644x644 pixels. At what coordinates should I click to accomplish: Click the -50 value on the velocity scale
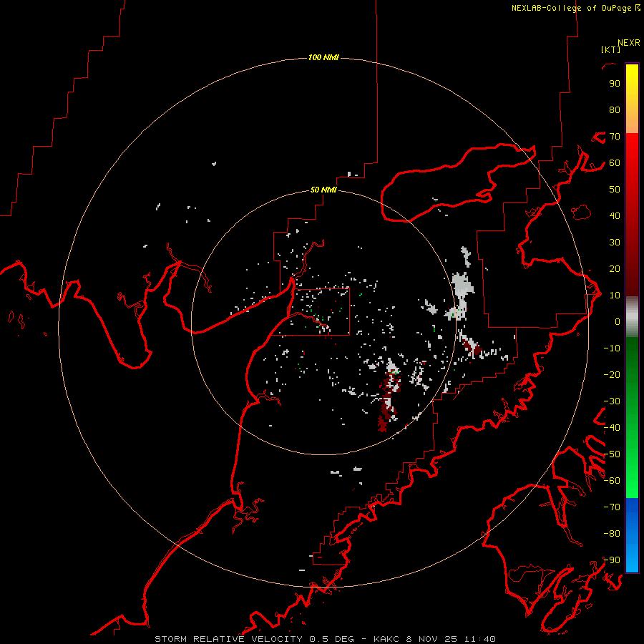612,454
